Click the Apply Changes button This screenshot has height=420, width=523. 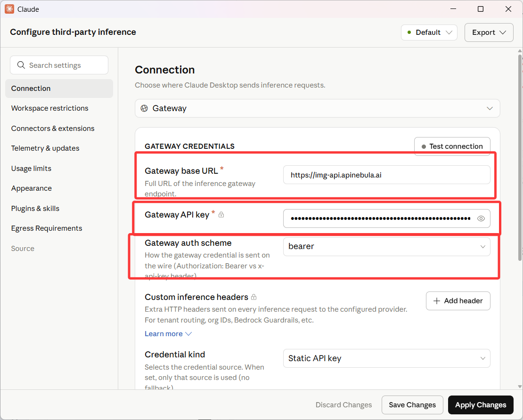(x=480, y=404)
